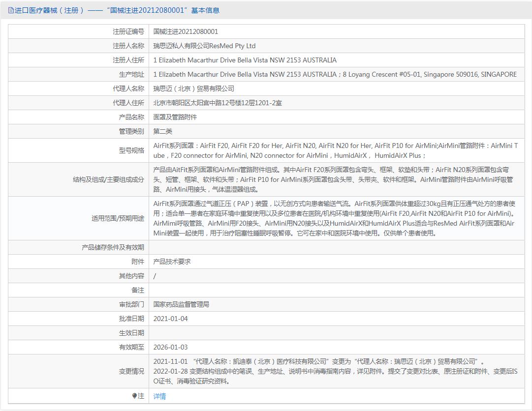Select the 注册人住所 label
This screenshot has width=532, height=411.
[128, 60]
